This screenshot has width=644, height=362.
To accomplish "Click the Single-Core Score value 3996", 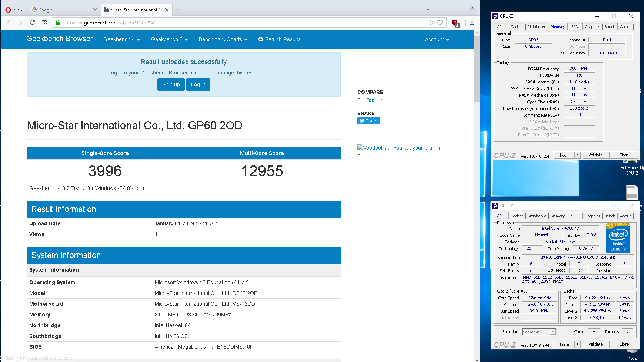I will point(105,171).
